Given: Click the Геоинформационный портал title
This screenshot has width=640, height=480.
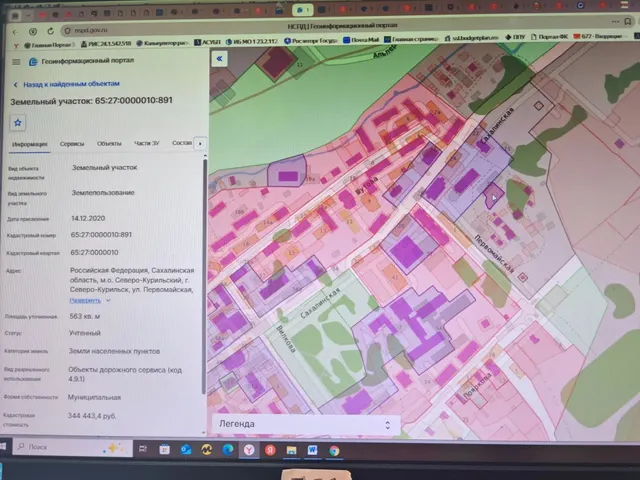Looking at the screenshot, I should click(x=87, y=60).
